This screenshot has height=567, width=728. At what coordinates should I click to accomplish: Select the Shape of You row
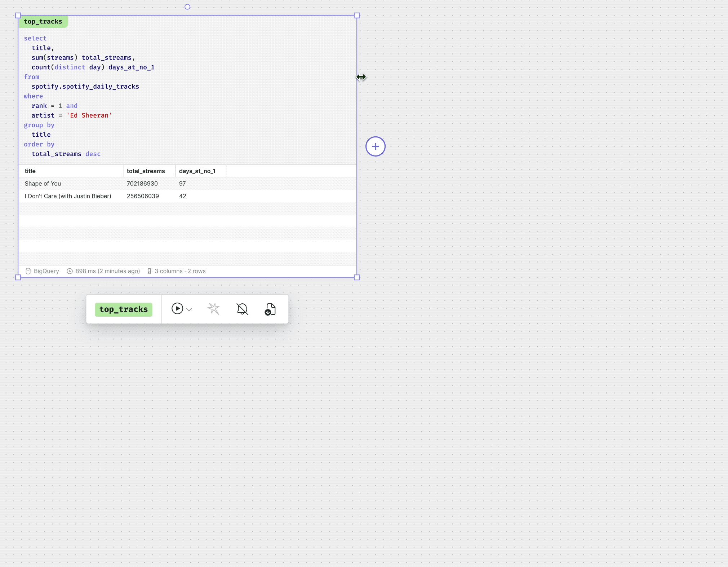(43, 184)
